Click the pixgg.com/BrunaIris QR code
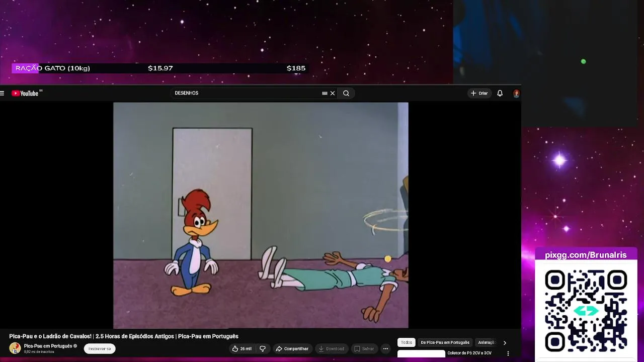The width and height of the screenshot is (644, 362). pos(586,310)
